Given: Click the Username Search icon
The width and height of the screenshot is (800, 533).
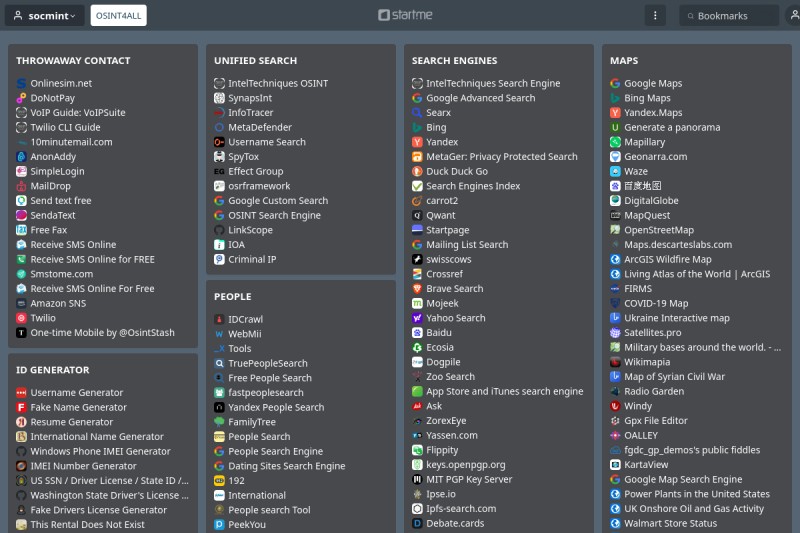Looking at the screenshot, I should click(x=219, y=142).
